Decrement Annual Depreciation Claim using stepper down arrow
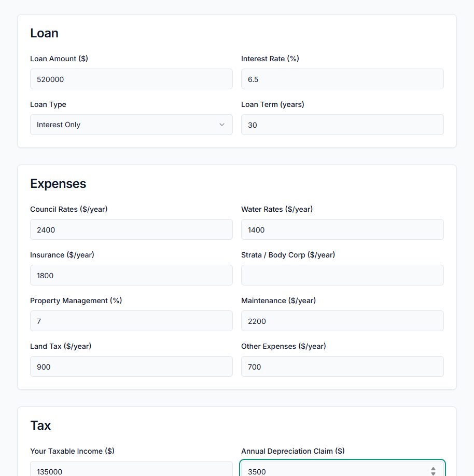 click(x=433, y=473)
